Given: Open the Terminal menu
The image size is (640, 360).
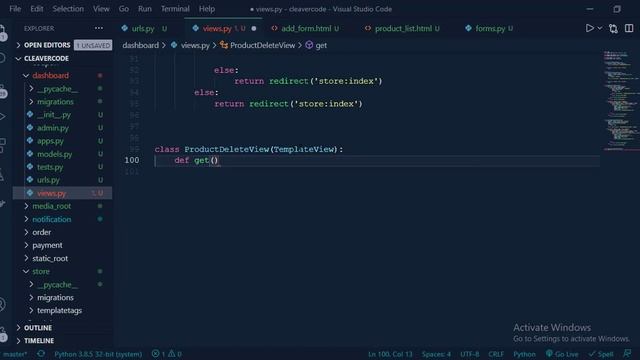Looking at the screenshot, I should point(175,9).
